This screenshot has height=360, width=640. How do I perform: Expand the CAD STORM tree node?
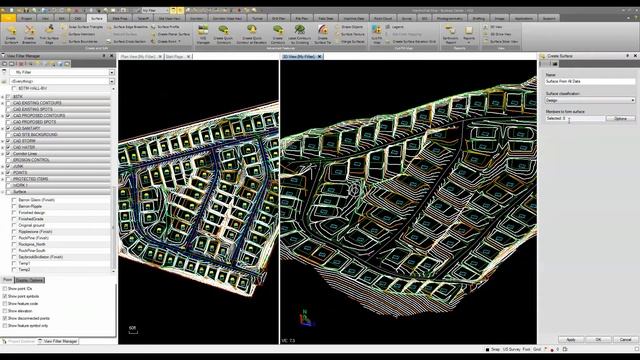(x=3, y=141)
